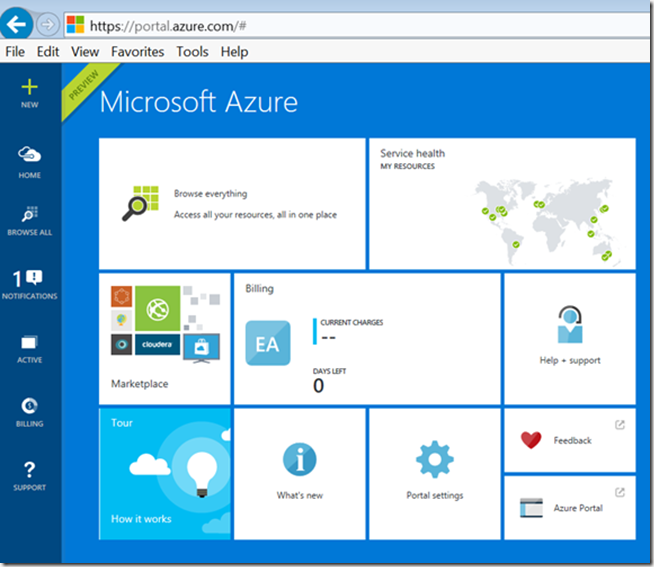
Task: Open the File menu
Action: 15,52
